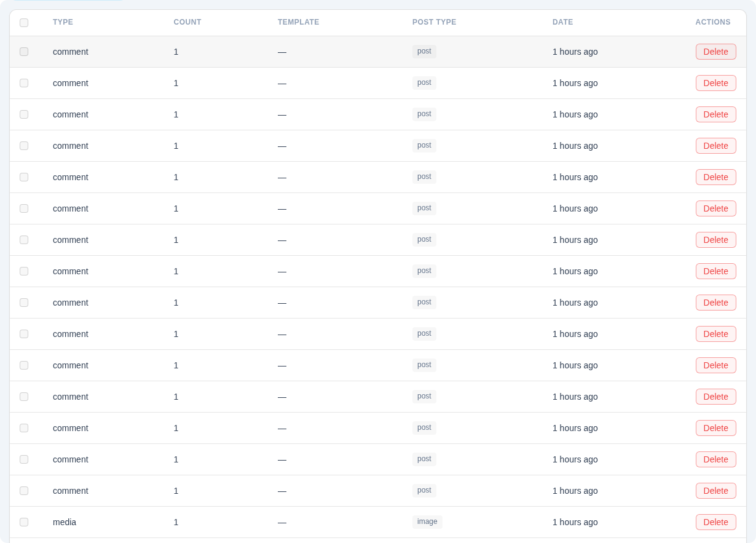756x543 pixels.
Task: Select the 'comment' type label on the first row
Action: pyautogui.click(x=70, y=52)
